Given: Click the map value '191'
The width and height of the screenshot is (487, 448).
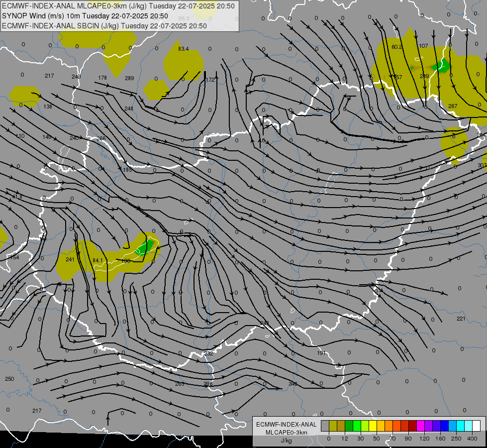Looking at the screenshot, I should pyautogui.click(x=321, y=353).
